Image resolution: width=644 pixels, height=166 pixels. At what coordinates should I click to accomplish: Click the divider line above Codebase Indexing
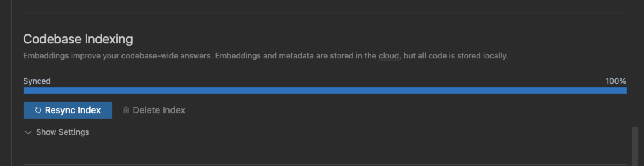325,13
